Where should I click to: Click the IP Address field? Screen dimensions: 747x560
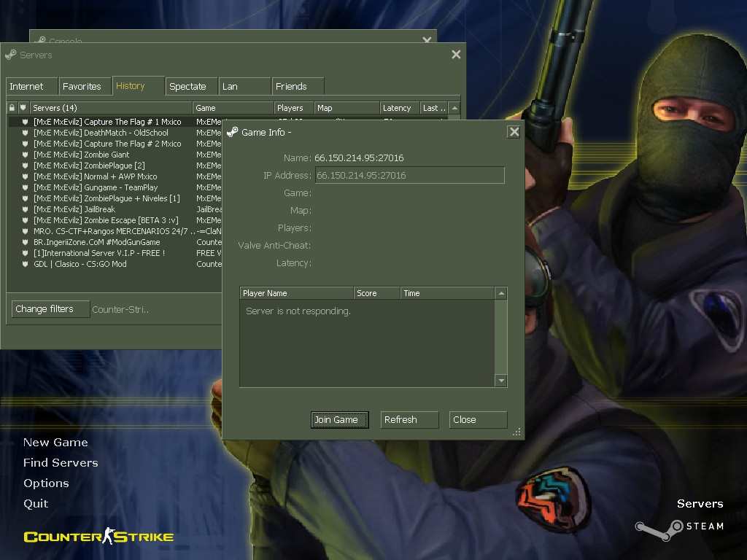(x=410, y=175)
